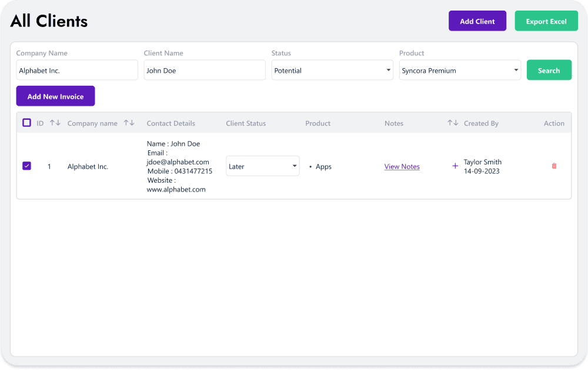588x370 pixels.
Task: Click the Add Client button
Action: click(x=477, y=21)
